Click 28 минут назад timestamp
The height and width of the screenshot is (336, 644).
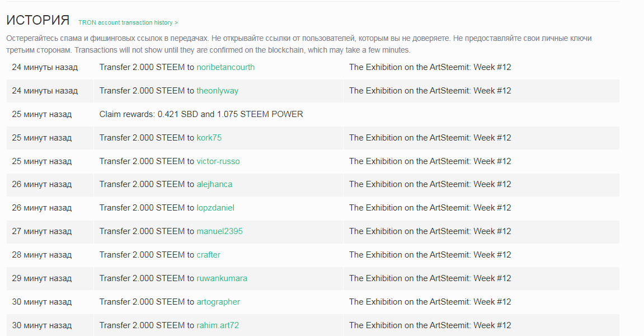pyautogui.click(x=42, y=255)
